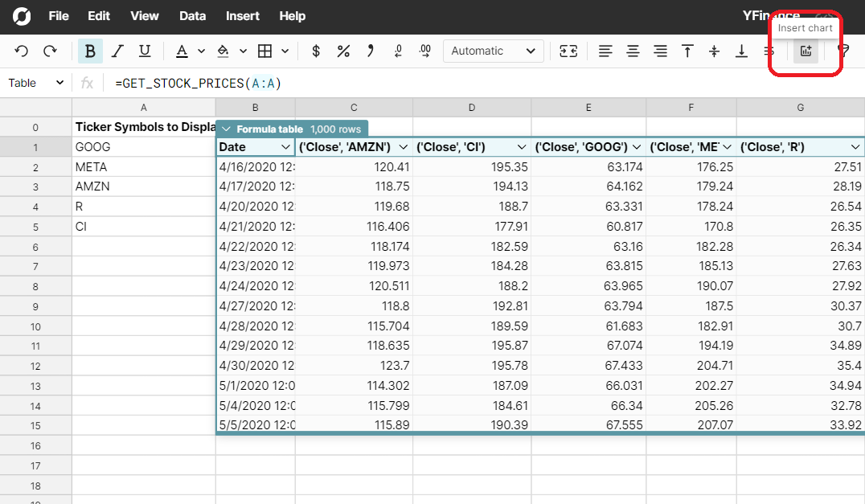Open the Insert menu
This screenshot has width=865, height=504.
click(x=242, y=15)
